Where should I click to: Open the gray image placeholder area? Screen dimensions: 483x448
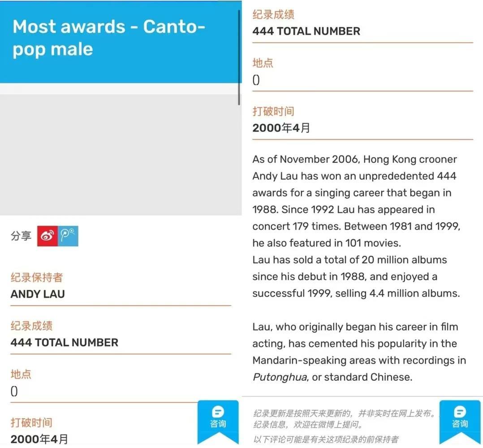click(120, 155)
